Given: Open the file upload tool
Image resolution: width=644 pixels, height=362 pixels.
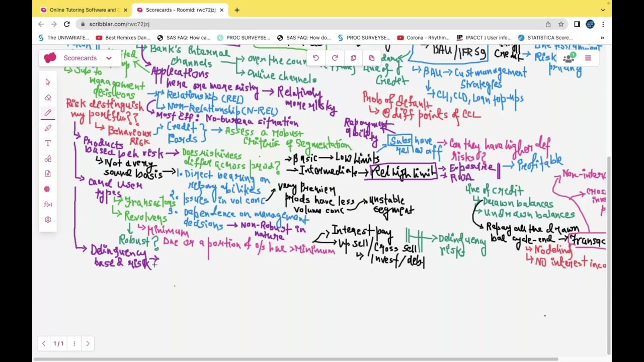Looking at the screenshot, I should pyautogui.click(x=48, y=174).
